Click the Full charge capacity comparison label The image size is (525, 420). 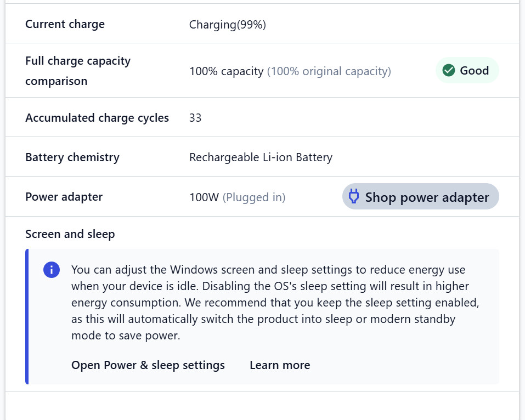(x=78, y=71)
